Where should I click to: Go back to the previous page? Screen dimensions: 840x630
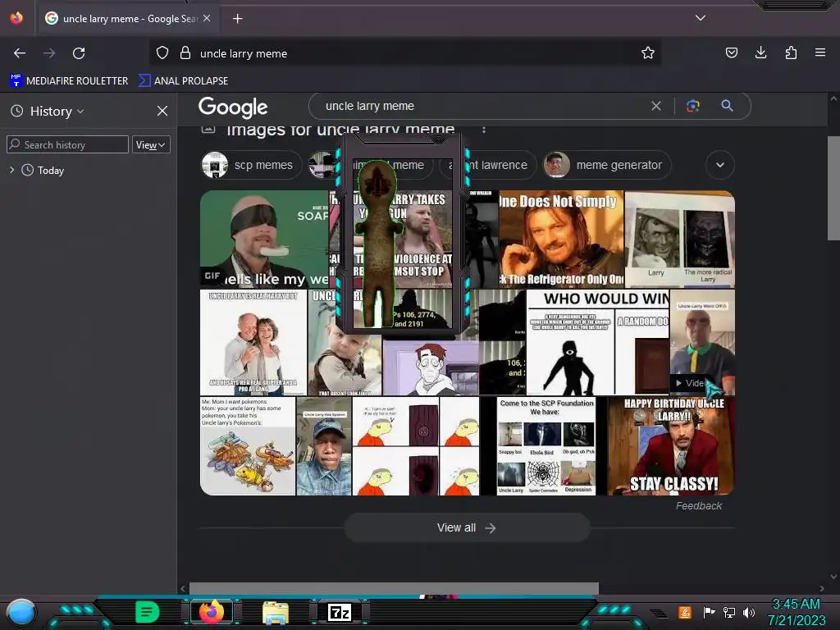point(20,53)
